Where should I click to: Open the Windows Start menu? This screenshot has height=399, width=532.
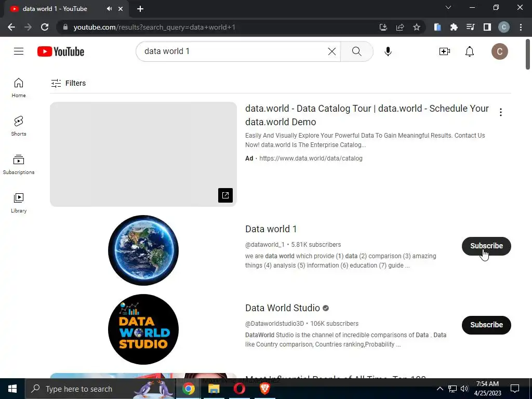click(x=12, y=389)
